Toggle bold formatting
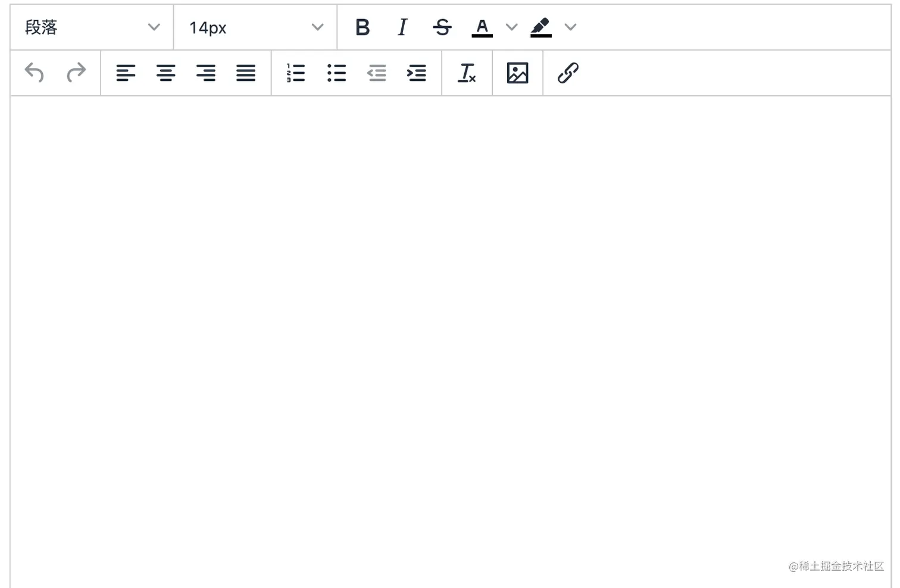900x588 pixels. pos(362,27)
